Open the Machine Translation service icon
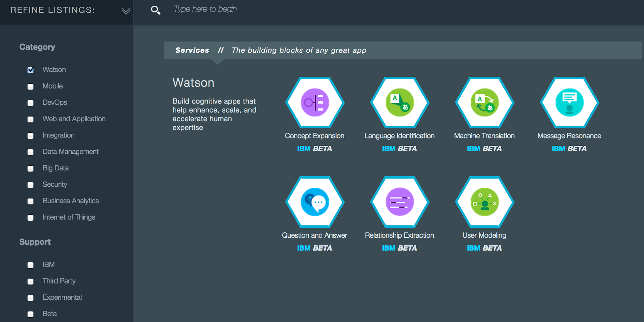The height and width of the screenshot is (322, 644). point(485,103)
